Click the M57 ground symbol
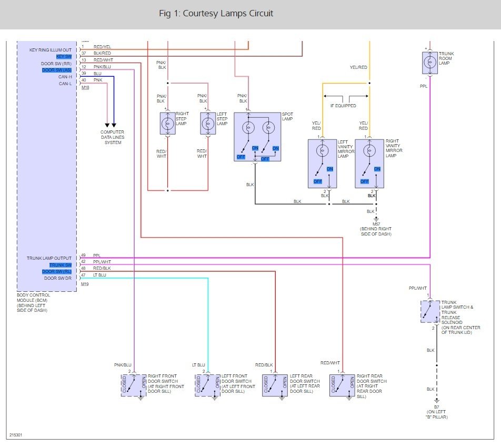501x448 pixels. click(376, 219)
